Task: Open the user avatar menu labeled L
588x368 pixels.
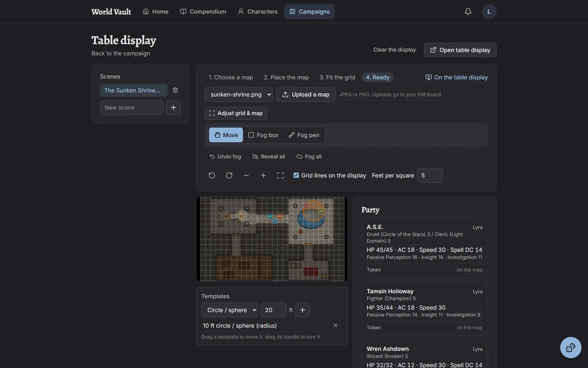Action: (x=489, y=11)
